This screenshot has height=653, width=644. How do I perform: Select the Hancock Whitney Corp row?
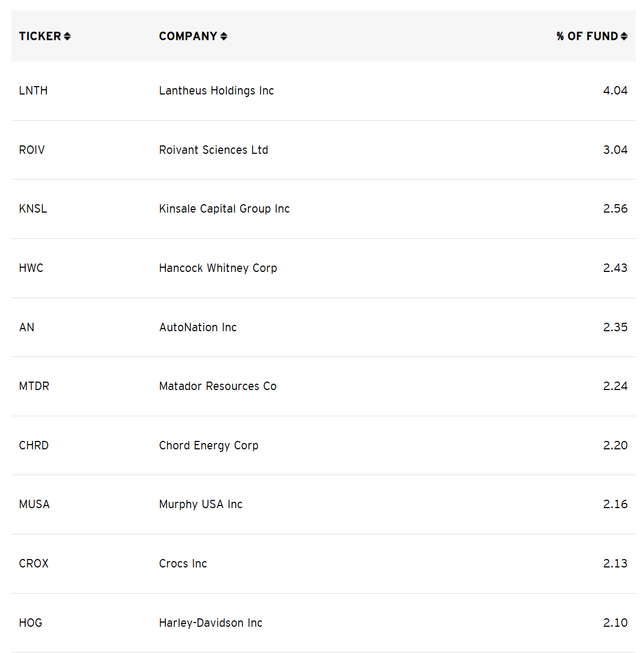point(324,268)
